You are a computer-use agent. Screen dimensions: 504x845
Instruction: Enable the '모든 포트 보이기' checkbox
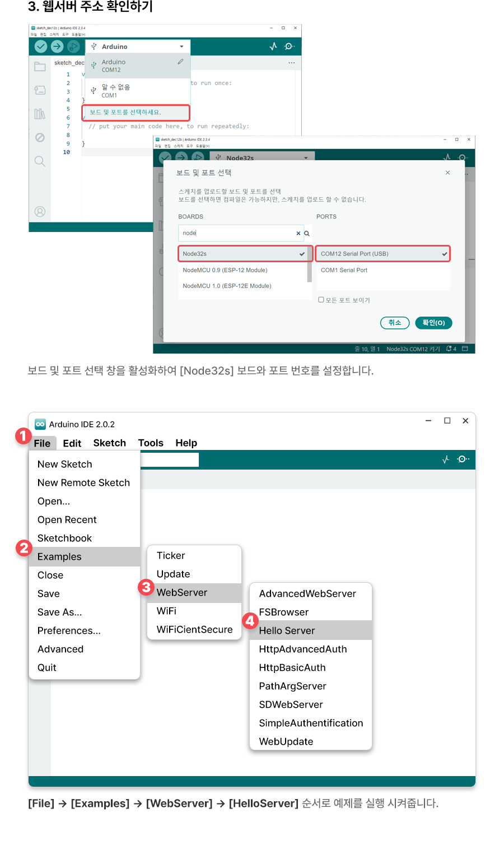[321, 300]
